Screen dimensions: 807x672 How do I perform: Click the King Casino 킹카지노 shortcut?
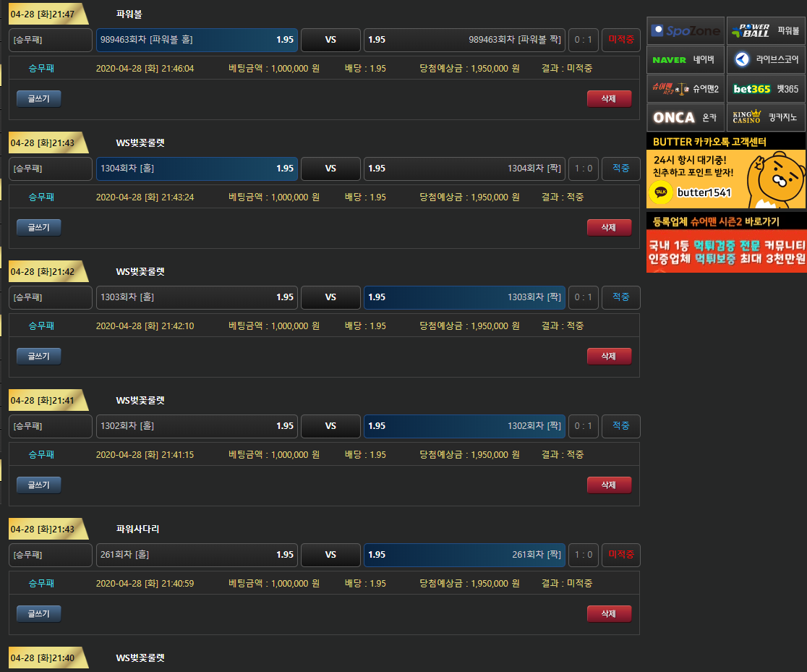pyautogui.click(x=766, y=117)
